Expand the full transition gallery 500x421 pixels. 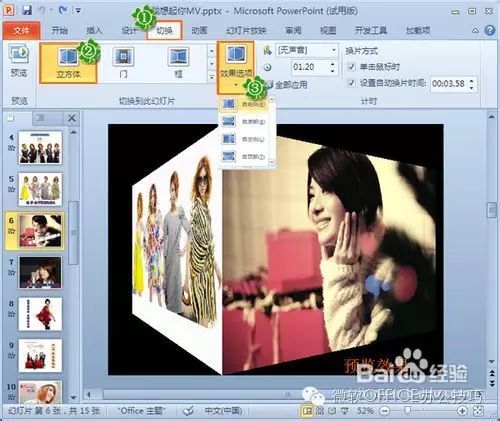pos(211,77)
